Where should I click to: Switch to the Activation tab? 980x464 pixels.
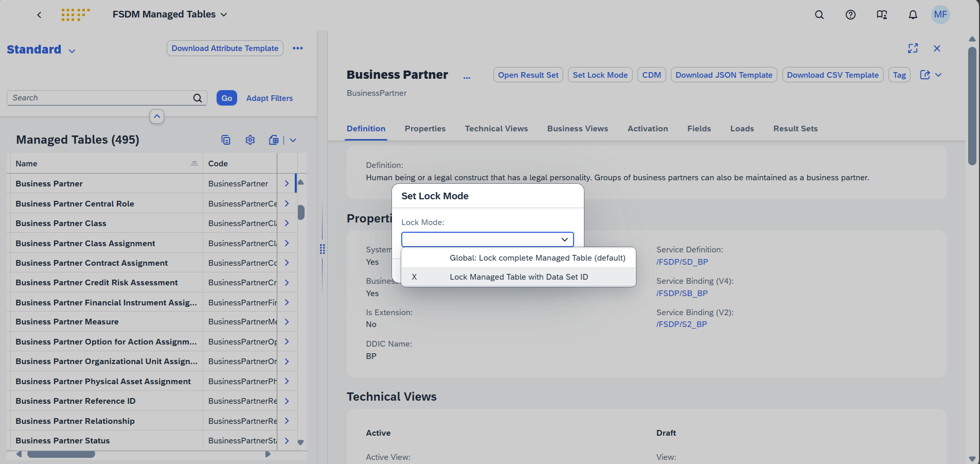pyautogui.click(x=648, y=129)
